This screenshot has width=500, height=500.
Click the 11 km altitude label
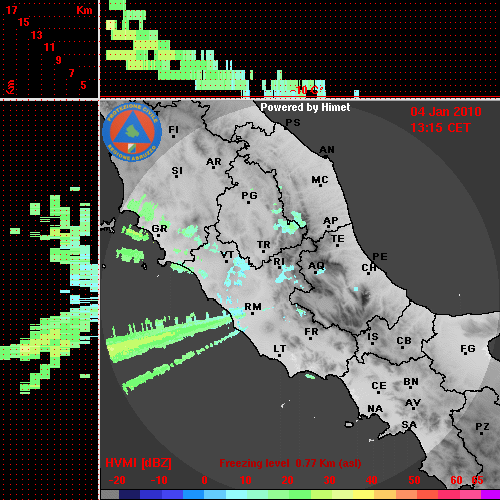[x=49, y=47]
